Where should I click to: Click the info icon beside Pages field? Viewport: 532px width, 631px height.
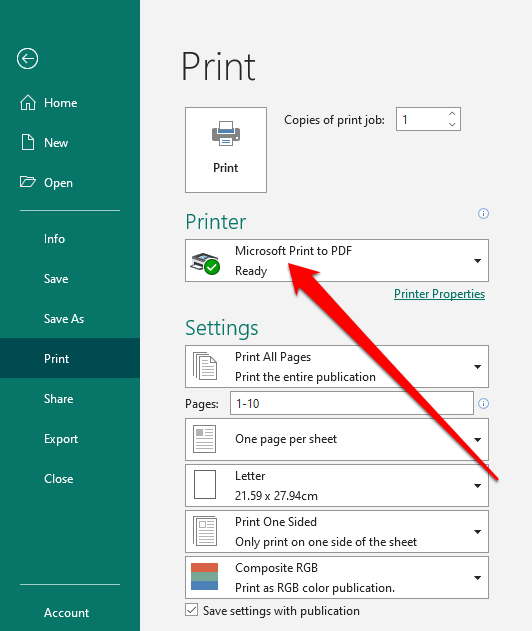pyautogui.click(x=483, y=403)
